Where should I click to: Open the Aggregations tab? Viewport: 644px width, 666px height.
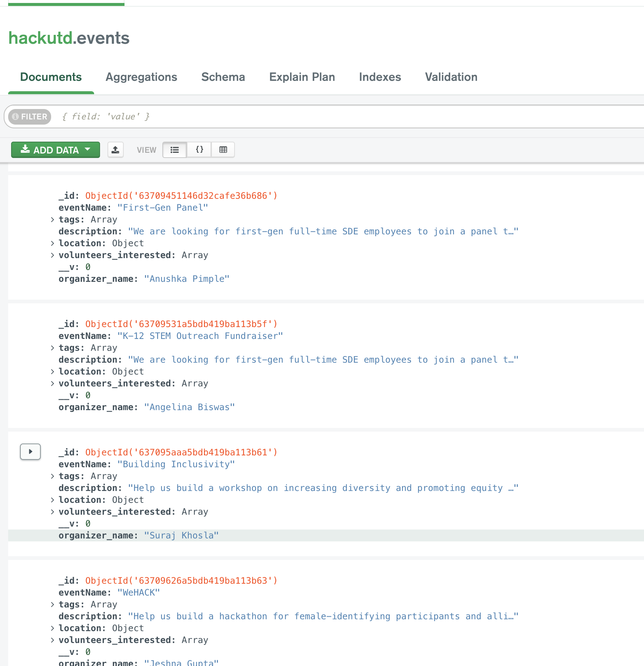142,77
